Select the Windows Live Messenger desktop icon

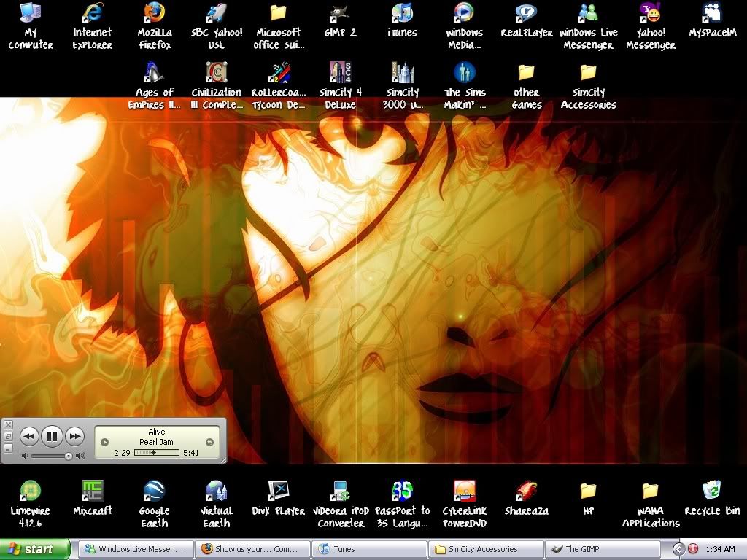click(x=589, y=26)
